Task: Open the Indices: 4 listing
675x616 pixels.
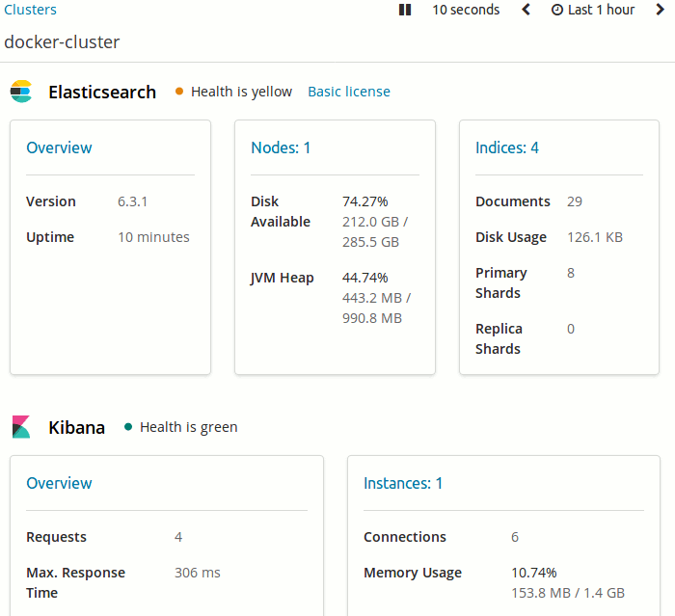Action: click(507, 147)
